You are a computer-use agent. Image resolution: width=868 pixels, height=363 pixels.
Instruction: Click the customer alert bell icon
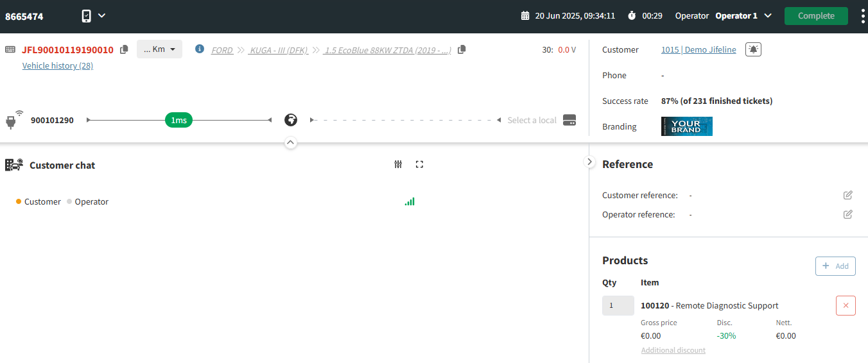click(x=753, y=49)
